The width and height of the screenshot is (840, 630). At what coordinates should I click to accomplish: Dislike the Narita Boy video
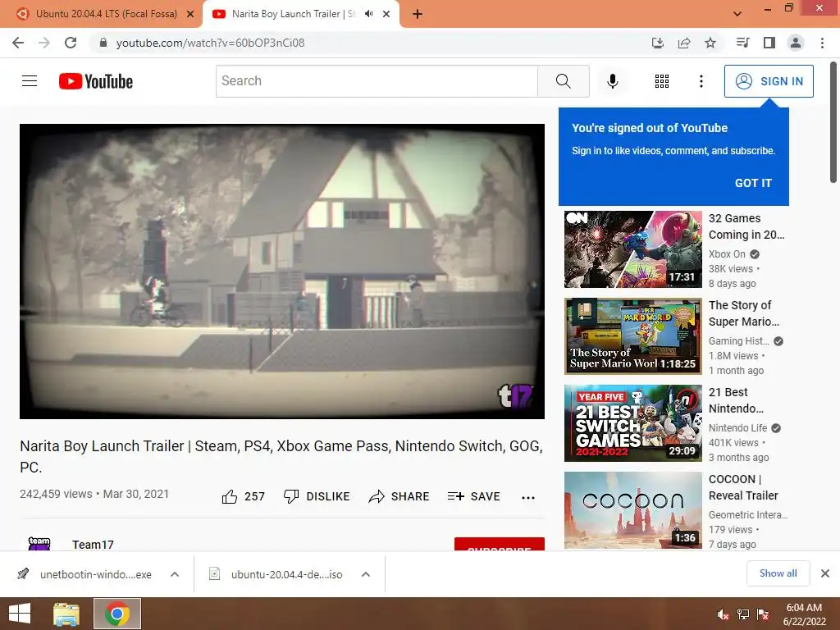click(317, 496)
